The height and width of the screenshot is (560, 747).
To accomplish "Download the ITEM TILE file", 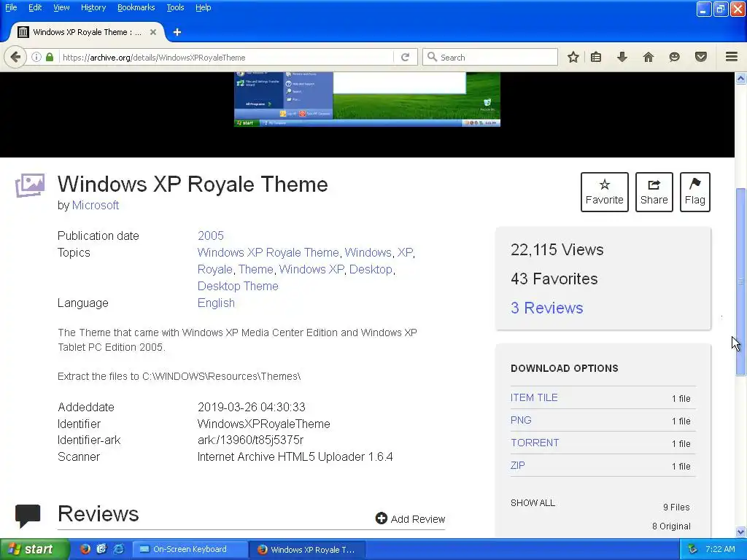I will click(x=534, y=397).
